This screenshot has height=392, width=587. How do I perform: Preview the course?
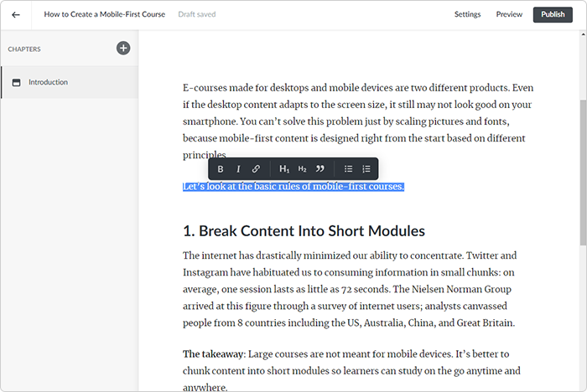coord(509,14)
